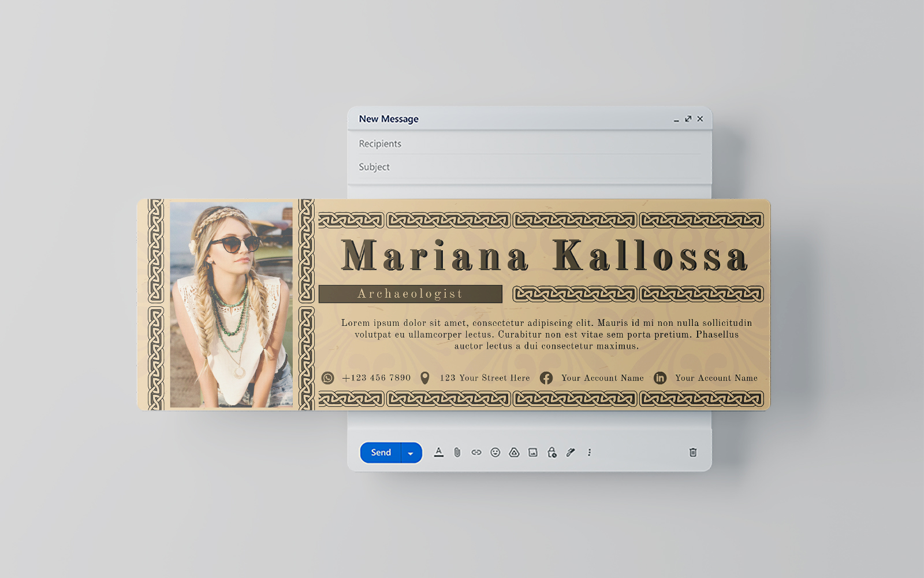
Task: Click the insert photo icon
Action: click(533, 453)
